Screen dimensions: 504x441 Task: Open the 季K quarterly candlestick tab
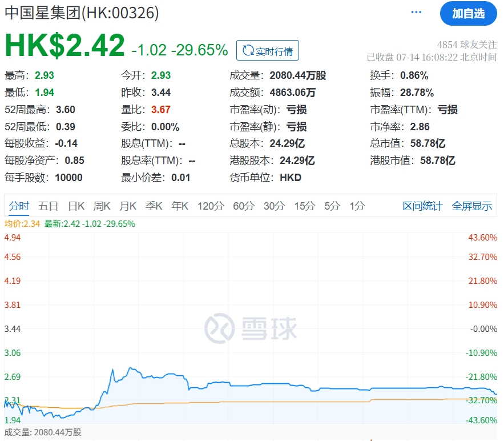coord(154,206)
